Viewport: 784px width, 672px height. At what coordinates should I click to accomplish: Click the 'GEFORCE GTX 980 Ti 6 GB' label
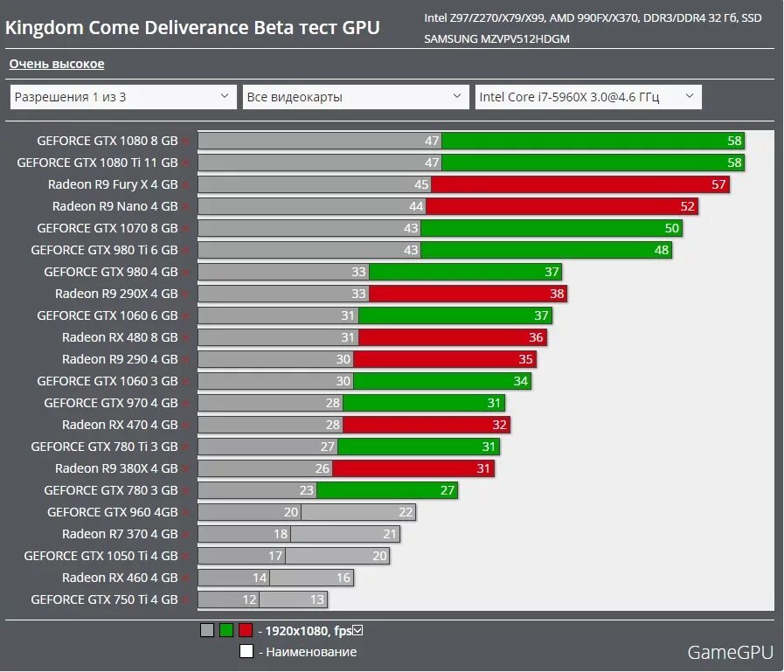(105, 251)
